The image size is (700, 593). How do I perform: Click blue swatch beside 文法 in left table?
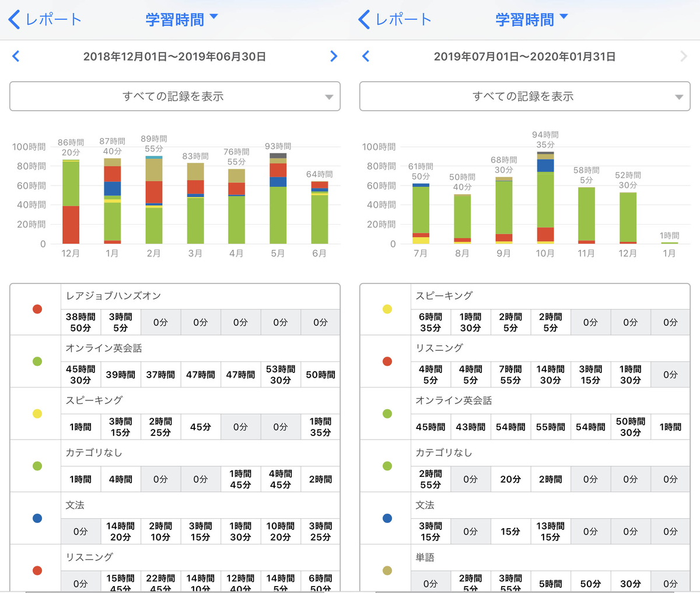point(37,518)
